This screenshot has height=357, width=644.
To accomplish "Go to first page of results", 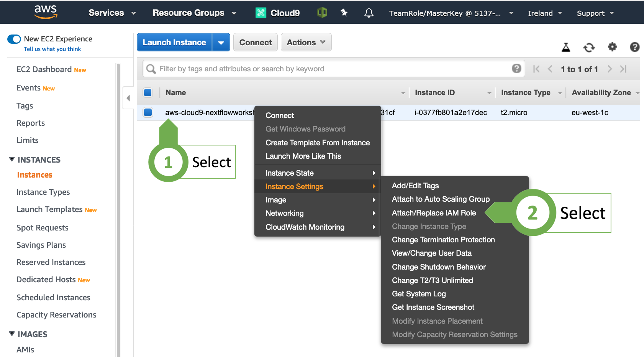I will tap(536, 69).
